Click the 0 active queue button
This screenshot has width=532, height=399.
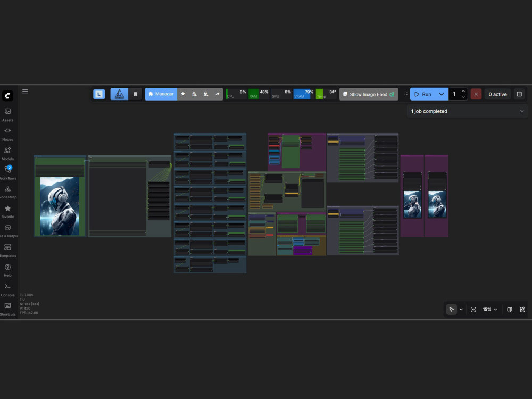[x=497, y=94]
